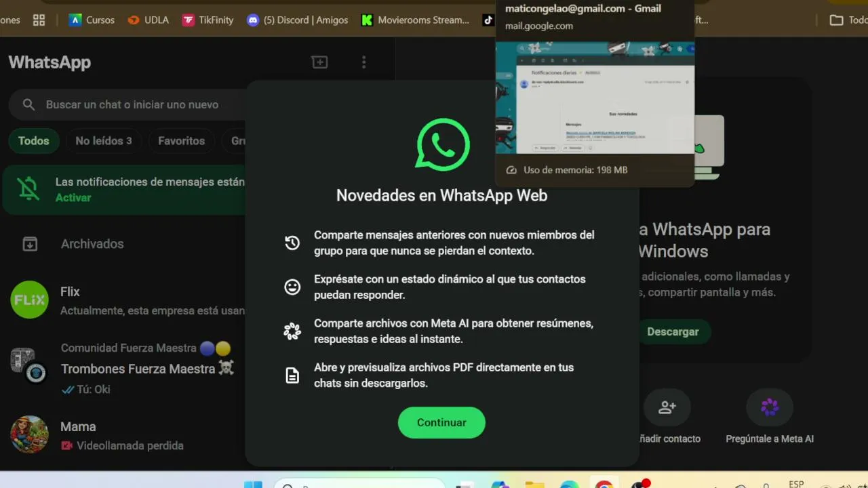This screenshot has width=868, height=488.
Task: Click Activar to enable notifications
Action: 73,198
